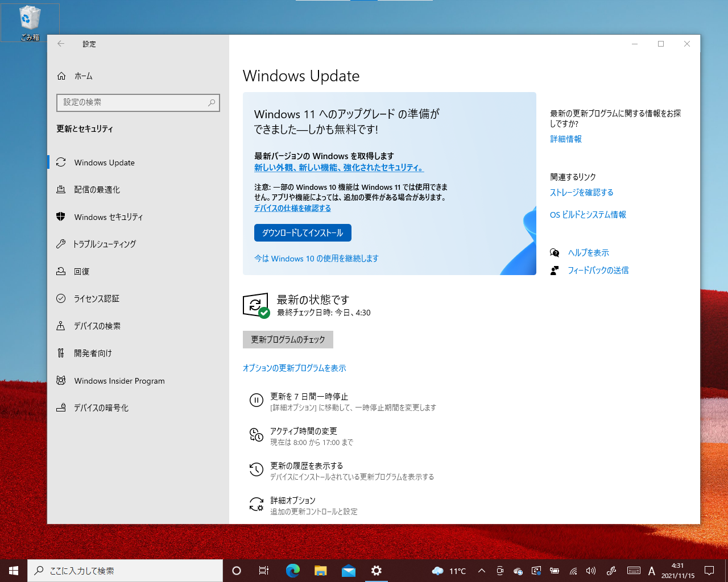Open OneDrive from the system tray
This screenshot has width=728, height=582.
click(x=517, y=571)
